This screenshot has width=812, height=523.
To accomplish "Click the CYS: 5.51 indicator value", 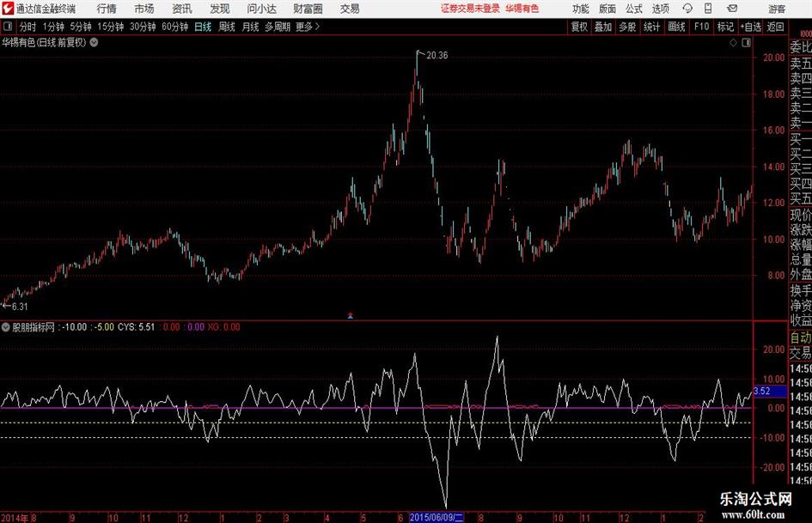I will tap(137, 326).
